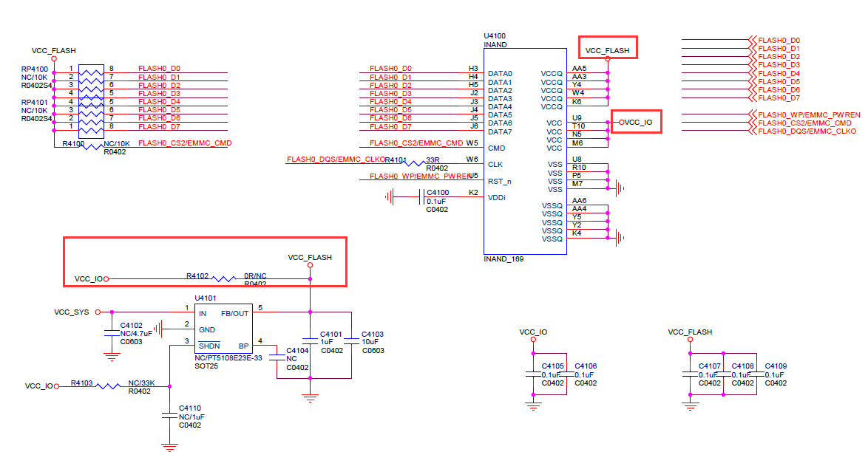This screenshot has height=452, width=868.
Task: Select the C4109 designator text
Action: point(776,366)
